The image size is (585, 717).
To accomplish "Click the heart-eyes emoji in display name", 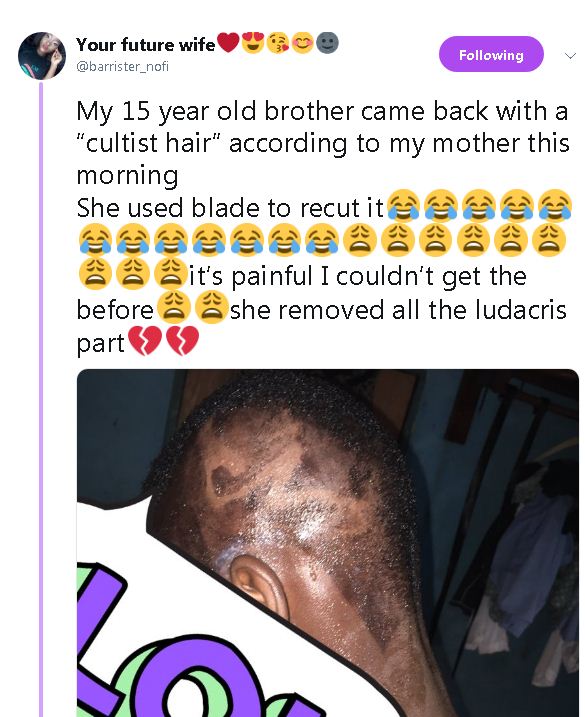I will (253, 43).
